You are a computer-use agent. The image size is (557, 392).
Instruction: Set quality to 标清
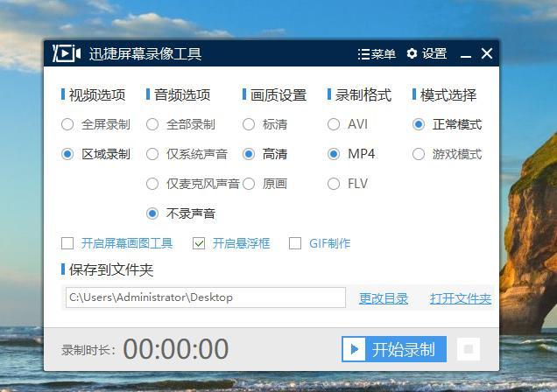pyautogui.click(x=249, y=124)
